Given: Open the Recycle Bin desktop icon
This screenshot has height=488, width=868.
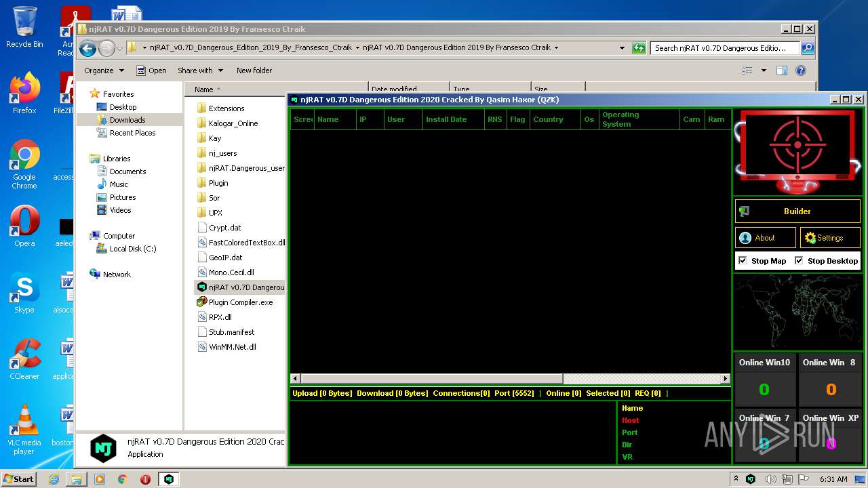Looking at the screenshot, I should (24, 27).
